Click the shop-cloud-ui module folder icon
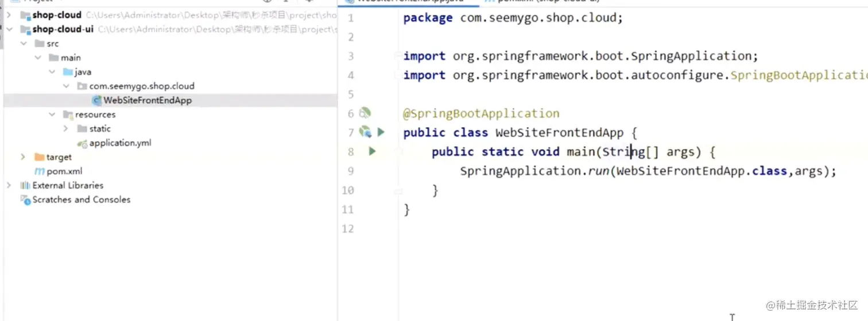The height and width of the screenshot is (321, 868). (x=25, y=29)
